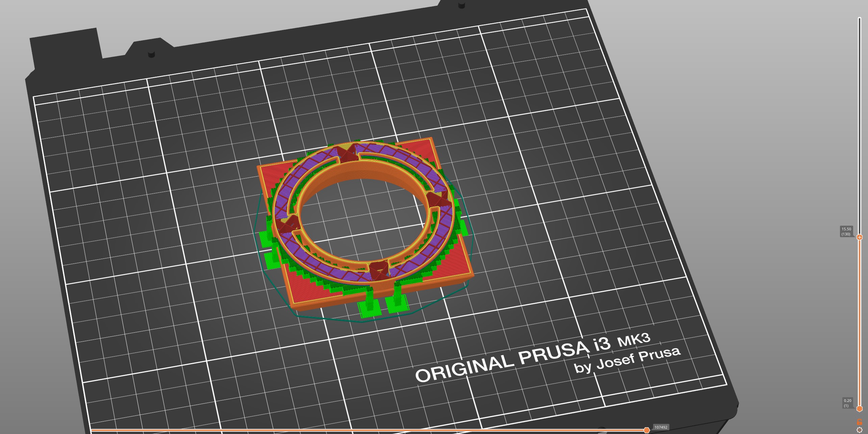Click the upper layer slider thumb with plus sign

(x=860, y=237)
